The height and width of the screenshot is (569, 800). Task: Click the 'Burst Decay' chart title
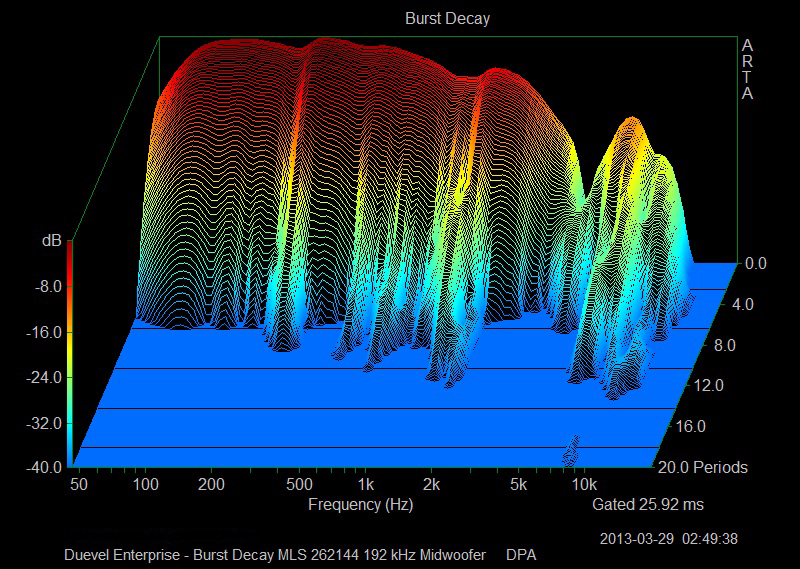(447, 19)
